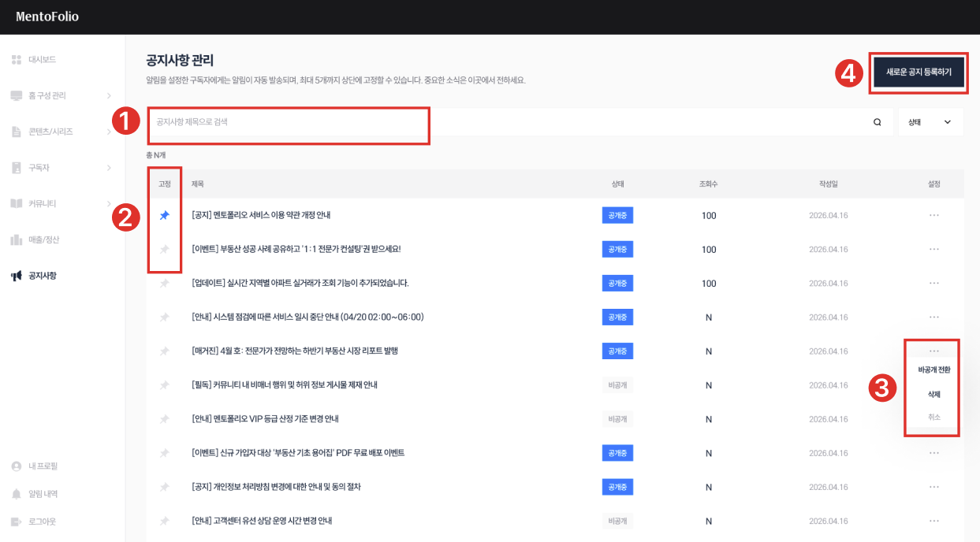Click the ellipsis on the 매거진 4월 호 row

click(x=934, y=351)
